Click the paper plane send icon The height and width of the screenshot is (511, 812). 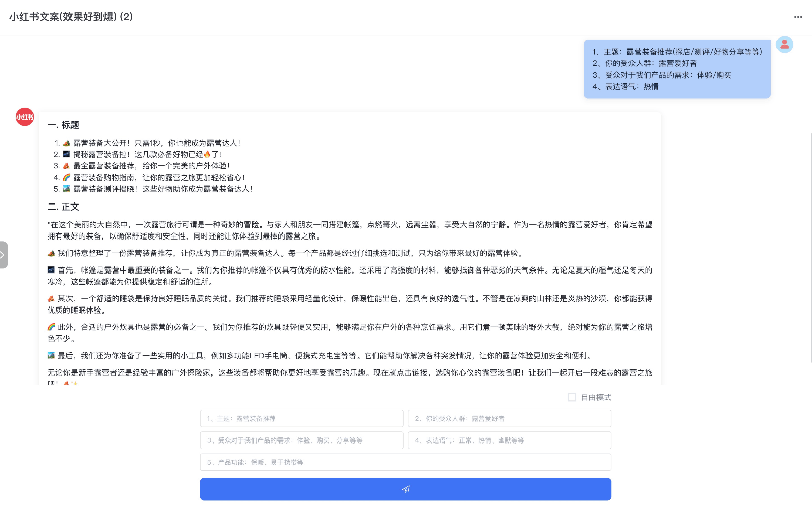(405, 489)
